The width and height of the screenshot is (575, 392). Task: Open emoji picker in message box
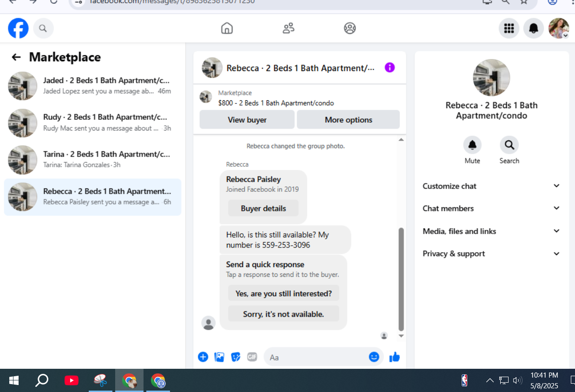(x=374, y=357)
